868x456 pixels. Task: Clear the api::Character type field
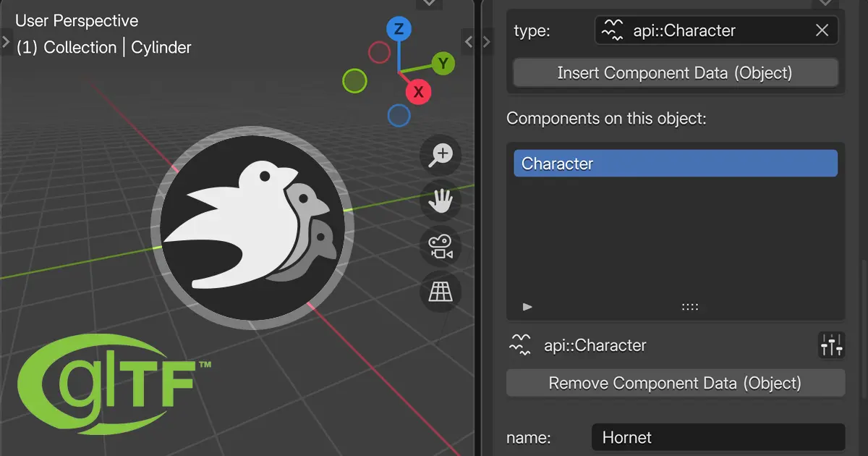[822, 30]
